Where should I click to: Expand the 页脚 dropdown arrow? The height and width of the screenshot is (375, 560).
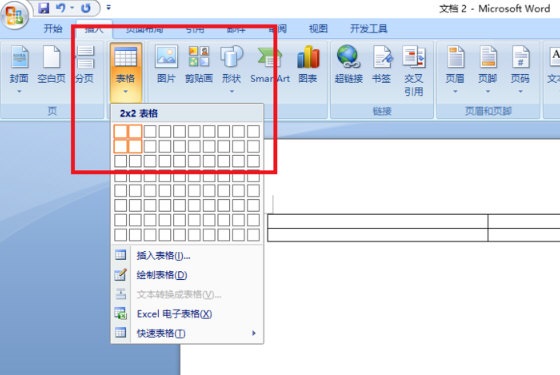488,91
